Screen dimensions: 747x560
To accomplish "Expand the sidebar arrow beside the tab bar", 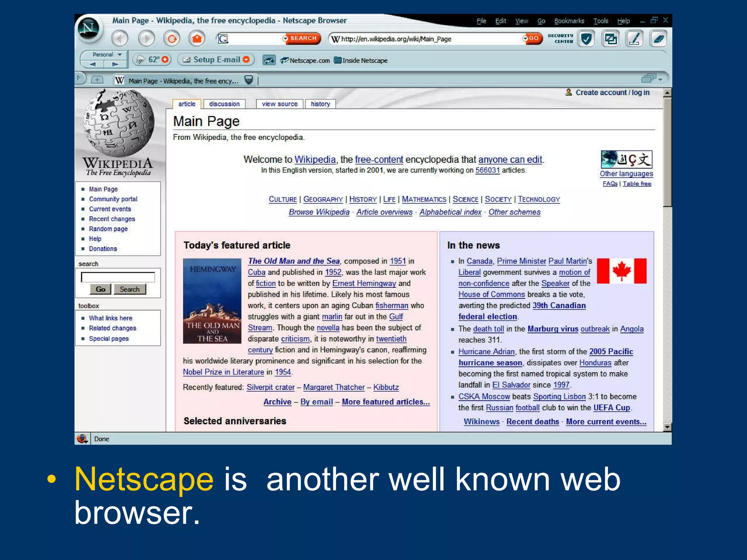I will (x=78, y=78).
